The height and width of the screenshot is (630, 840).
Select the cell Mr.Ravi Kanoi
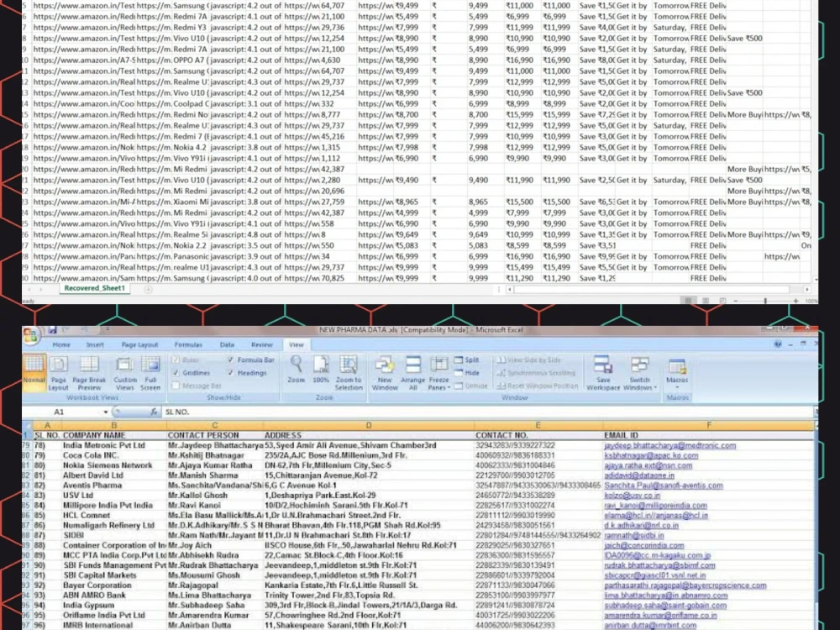pyautogui.click(x=214, y=505)
